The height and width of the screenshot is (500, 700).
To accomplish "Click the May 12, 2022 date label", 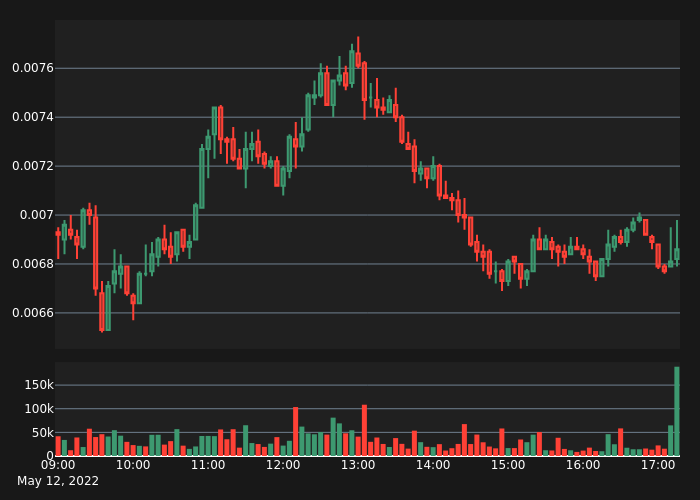I will point(58,481).
